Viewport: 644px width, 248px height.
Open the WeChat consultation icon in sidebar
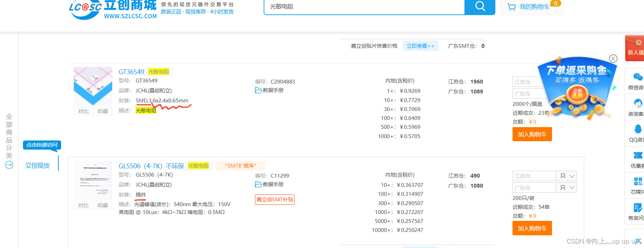tap(637, 77)
